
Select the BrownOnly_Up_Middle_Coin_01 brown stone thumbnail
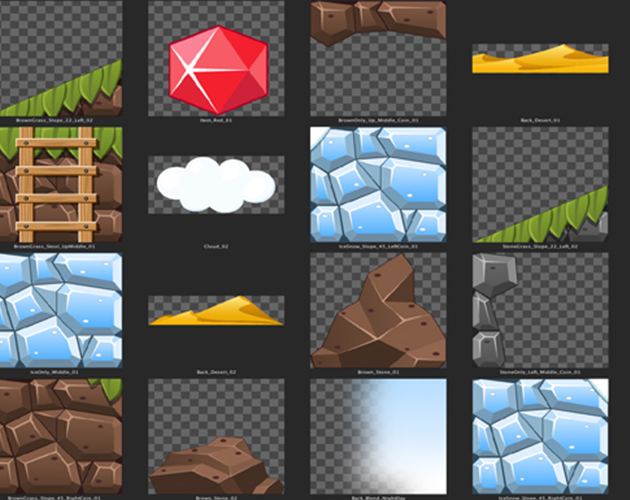(x=378, y=58)
